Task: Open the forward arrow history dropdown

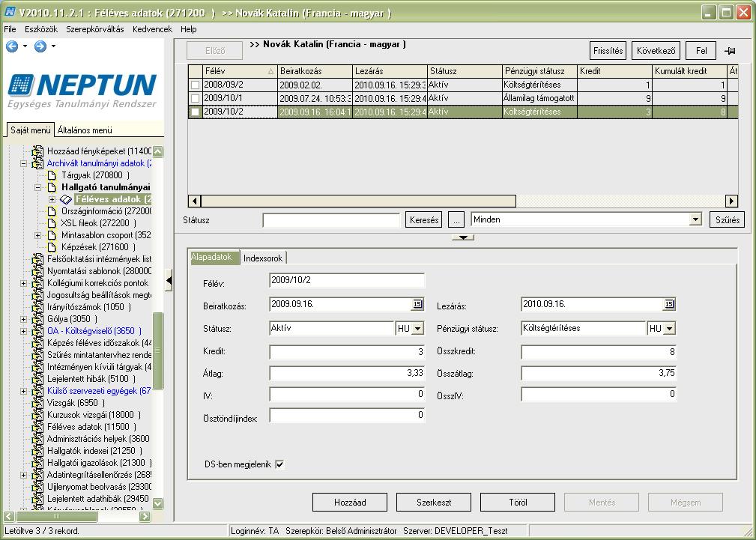Action: (x=53, y=46)
